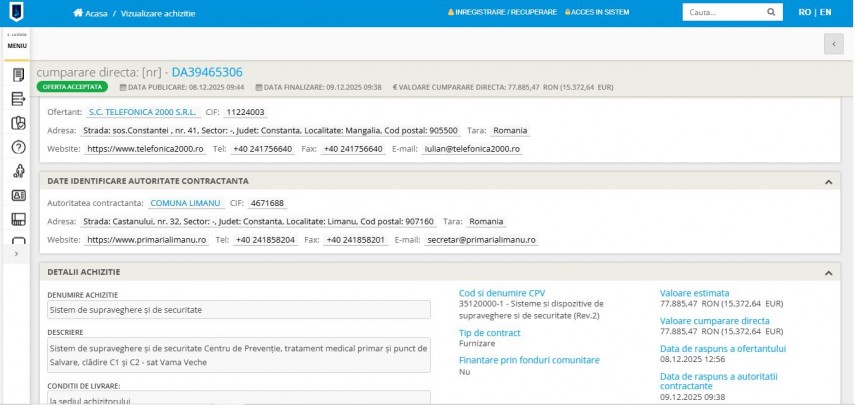Click the back arrow panel button
The height and width of the screenshot is (405, 855).
(x=833, y=43)
